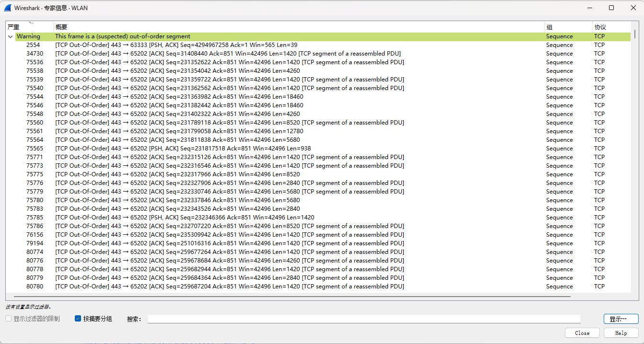Click the Close button
644x344 pixels.
click(582, 333)
